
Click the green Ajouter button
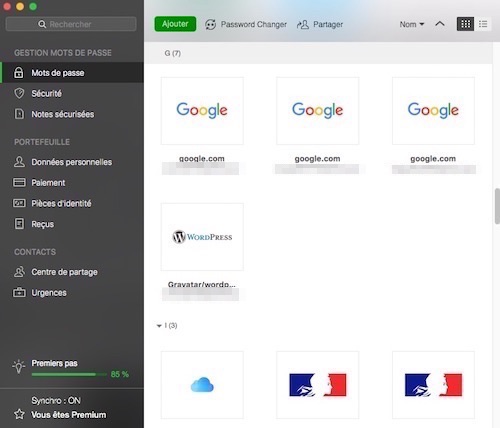(175, 24)
